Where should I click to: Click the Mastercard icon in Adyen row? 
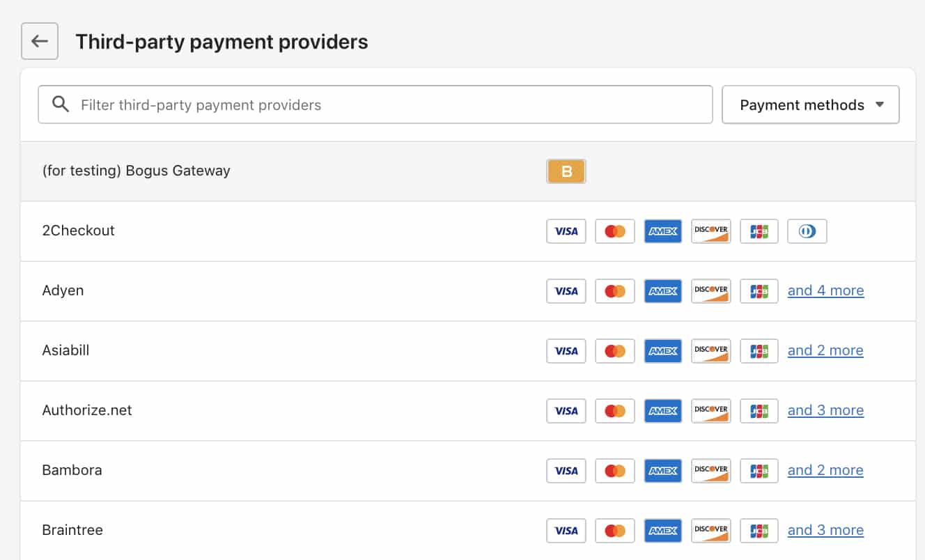coord(615,291)
